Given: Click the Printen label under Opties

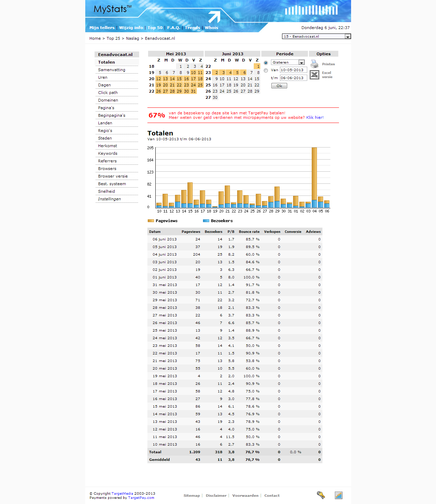Looking at the screenshot, I should [x=328, y=64].
